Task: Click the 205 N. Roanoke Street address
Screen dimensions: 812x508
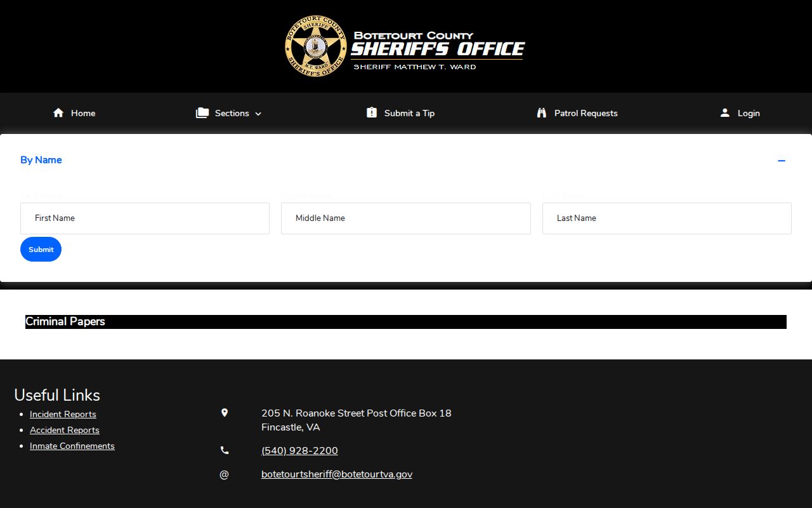Action: tap(357, 413)
